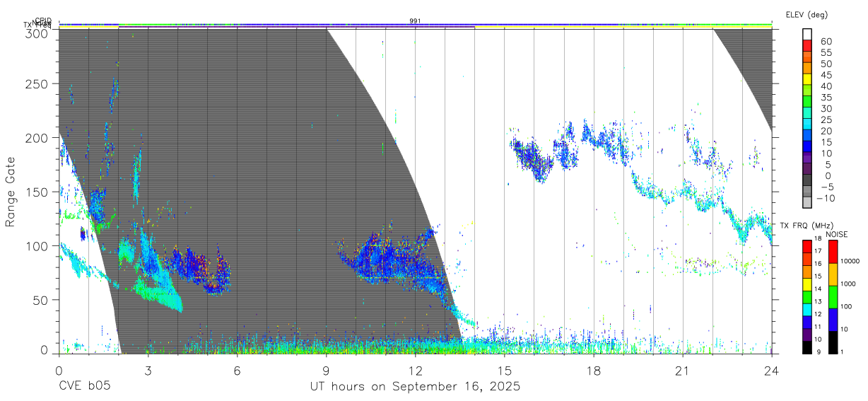Click the x-axis tick label "24"

click(772, 371)
